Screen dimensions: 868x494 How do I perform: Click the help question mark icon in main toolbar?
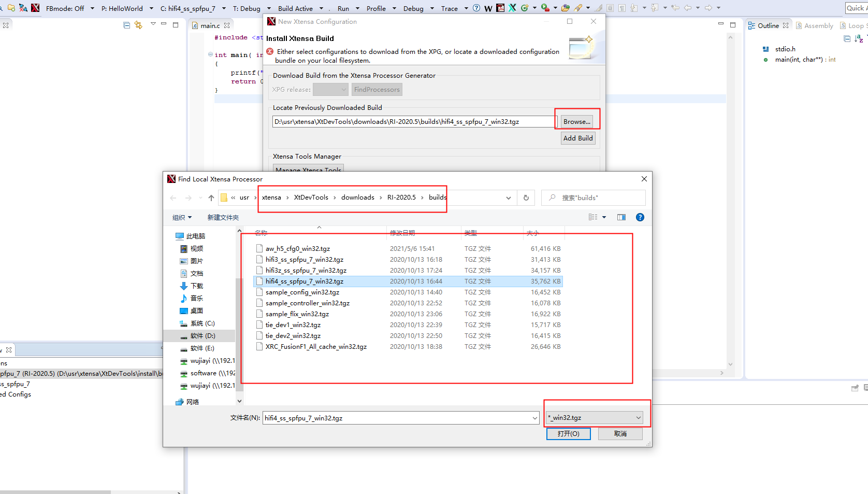pos(476,8)
